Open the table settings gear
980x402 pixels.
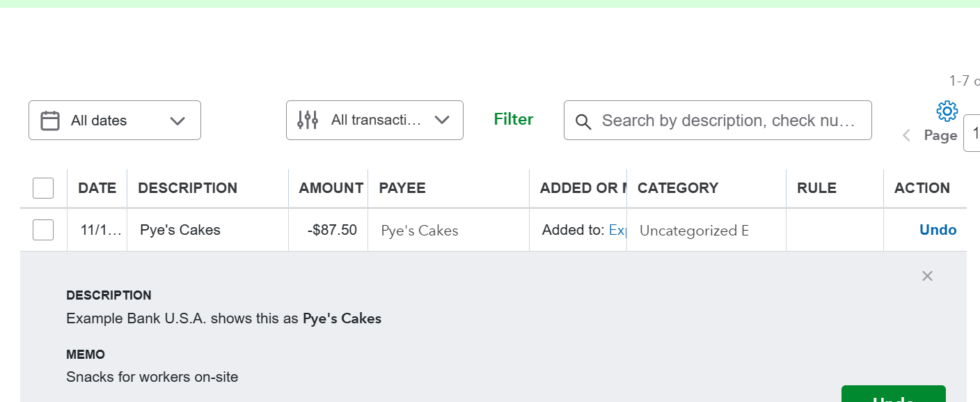coord(947,111)
